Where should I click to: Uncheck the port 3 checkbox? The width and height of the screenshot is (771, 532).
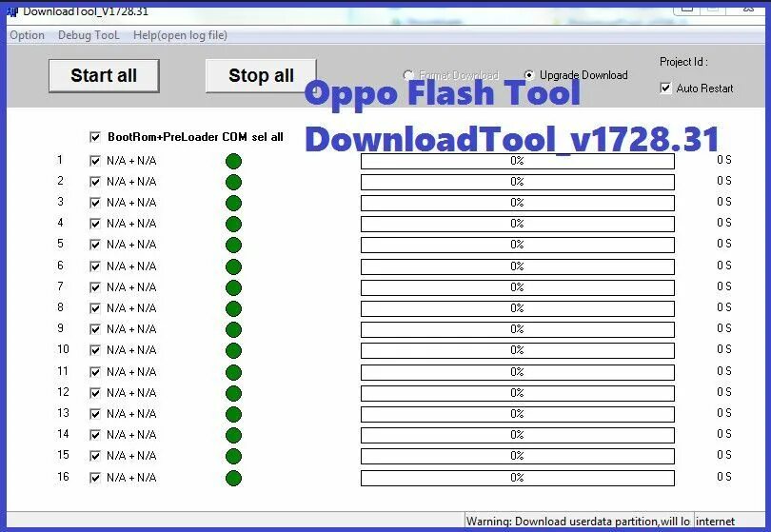click(x=95, y=203)
